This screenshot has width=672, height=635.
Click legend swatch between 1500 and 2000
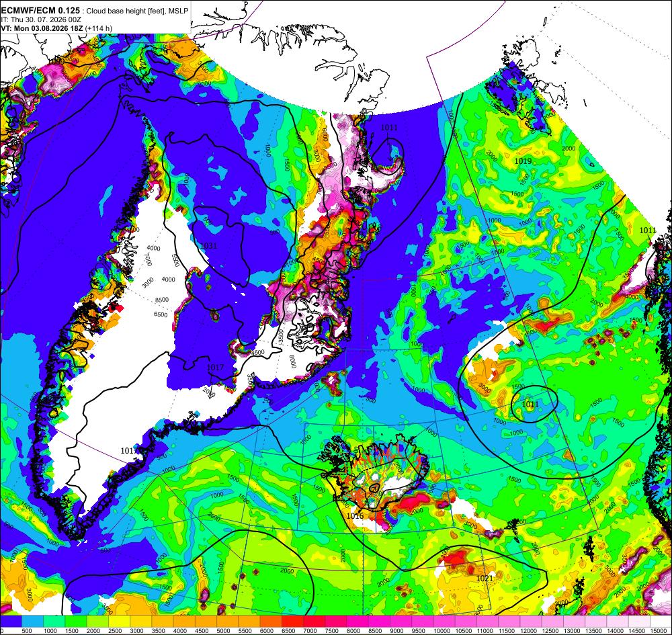pos(76,620)
